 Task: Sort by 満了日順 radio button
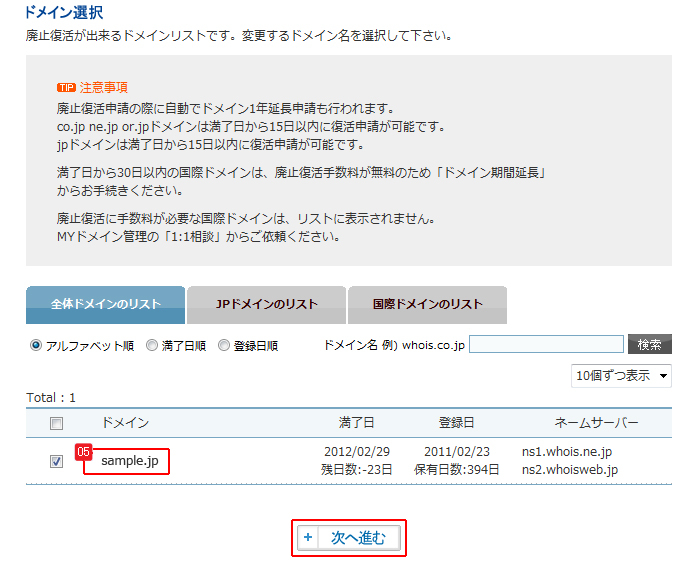click(152, 346)
